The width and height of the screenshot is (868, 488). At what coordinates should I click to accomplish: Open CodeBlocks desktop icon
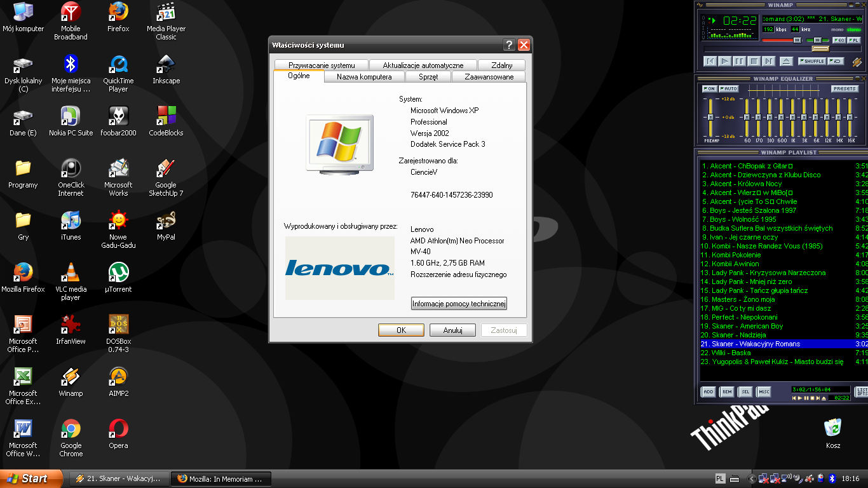[166, 122]
